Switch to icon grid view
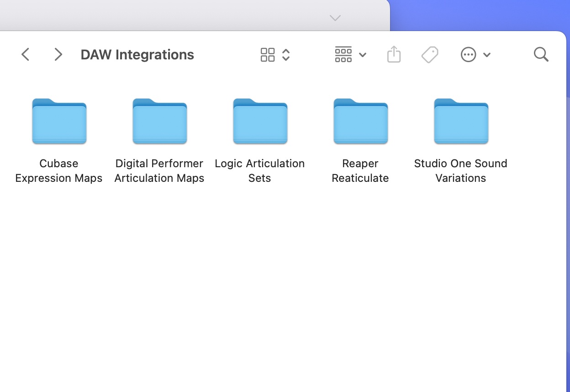The image size is (570, 392). point(268,55)
